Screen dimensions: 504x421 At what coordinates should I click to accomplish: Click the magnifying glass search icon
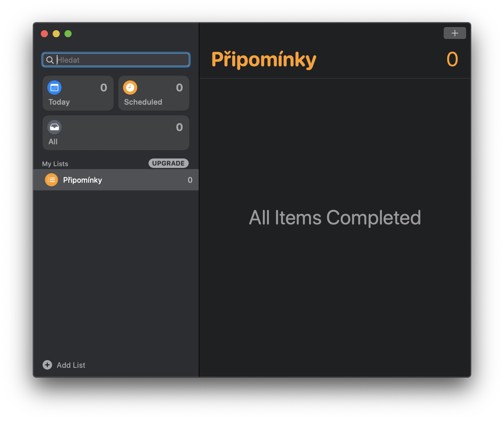click(x=50, y=60)
